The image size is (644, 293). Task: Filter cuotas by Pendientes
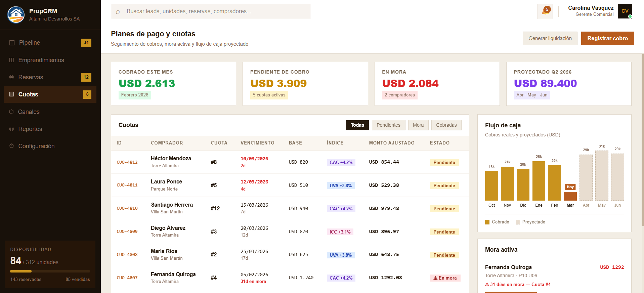388,125
